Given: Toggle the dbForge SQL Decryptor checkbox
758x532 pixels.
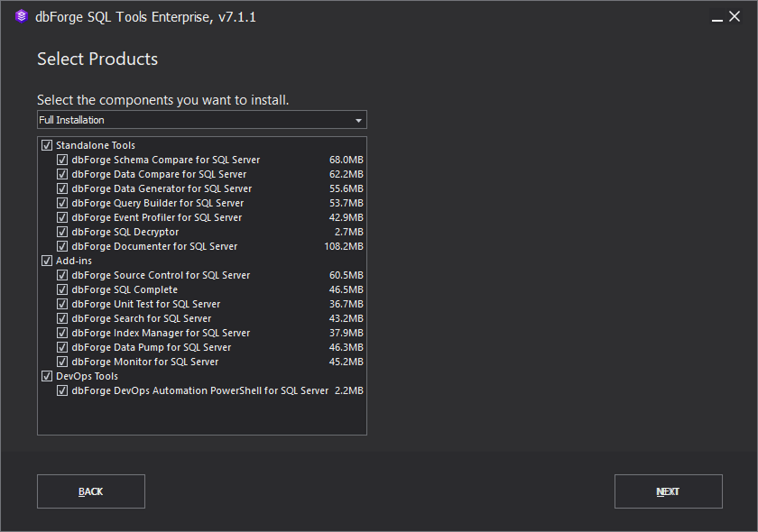Looking at the screenshot, I should [62, 233].
